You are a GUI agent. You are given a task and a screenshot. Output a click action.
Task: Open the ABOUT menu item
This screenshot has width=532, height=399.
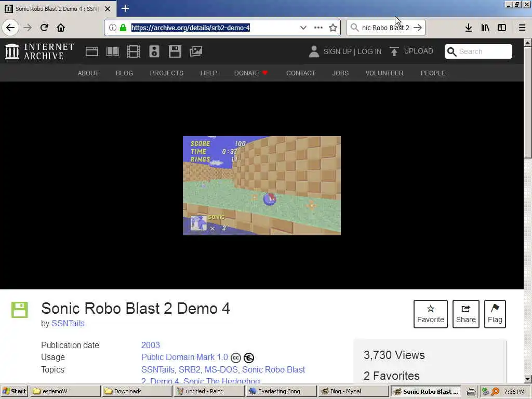(88, 73)
